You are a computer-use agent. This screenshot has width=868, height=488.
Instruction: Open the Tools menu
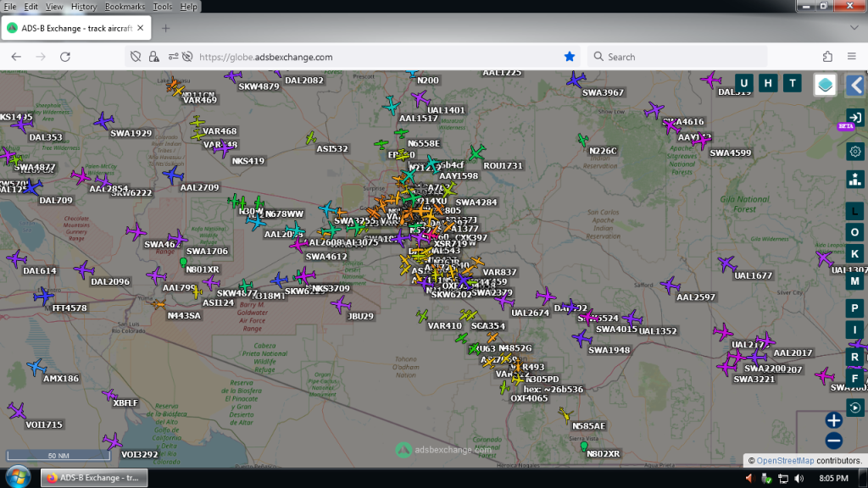(162, 7)
